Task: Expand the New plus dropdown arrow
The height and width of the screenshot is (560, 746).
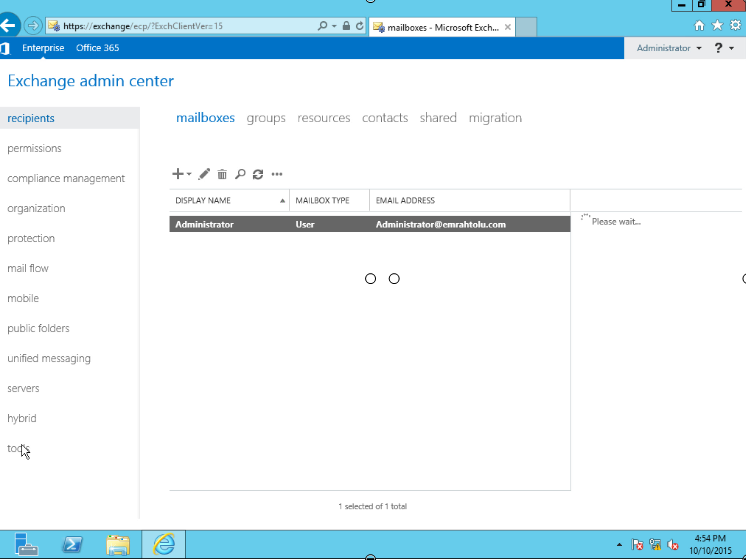Action: click(x=189, y=174)
